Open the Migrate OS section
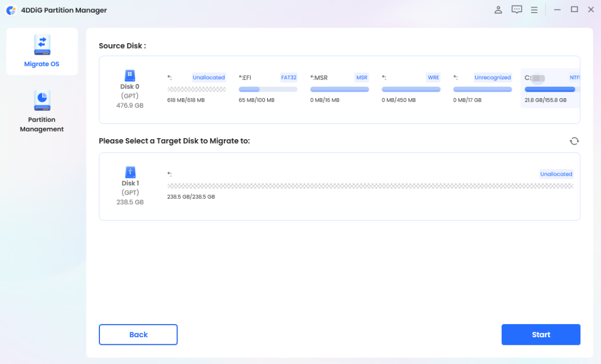This screenshot has width=601, height=364. click(x=42, y=51)
